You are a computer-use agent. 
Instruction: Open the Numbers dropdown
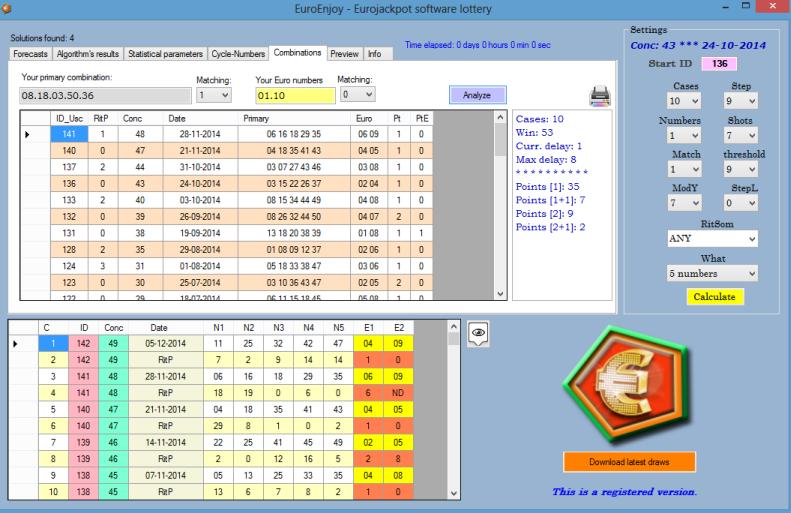pos(684,135)
